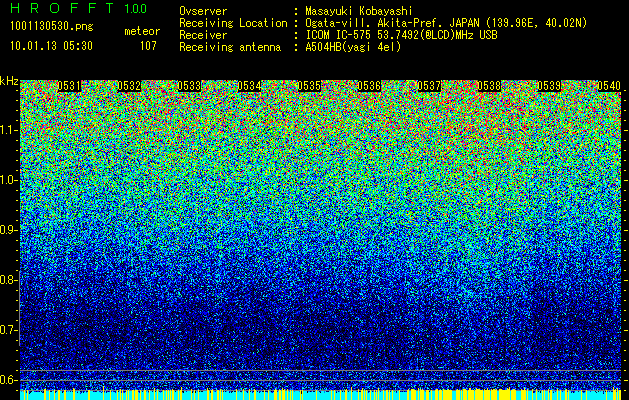The height and width of the screenshot is (400, 629).
Task: Click the kHz axis unit label
Action: (9, 81)
